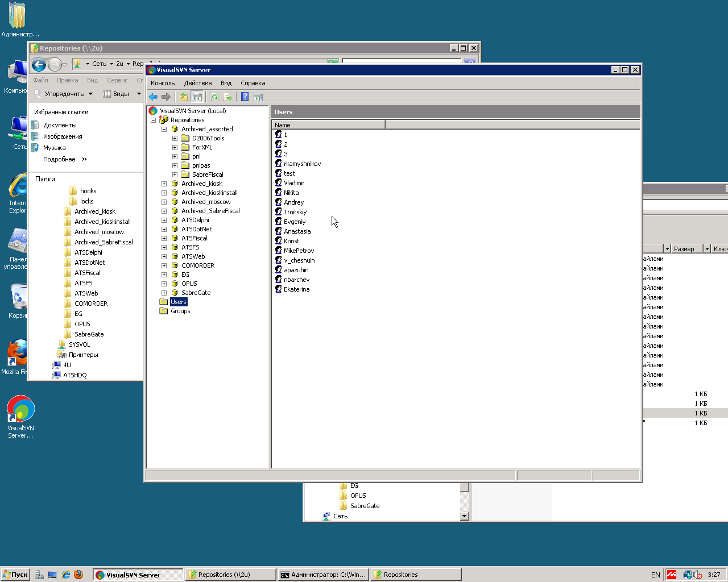Viewport: 728px width, 582px height.
Task: Expand the D2006Tools folder node
Action: (175, 138)
